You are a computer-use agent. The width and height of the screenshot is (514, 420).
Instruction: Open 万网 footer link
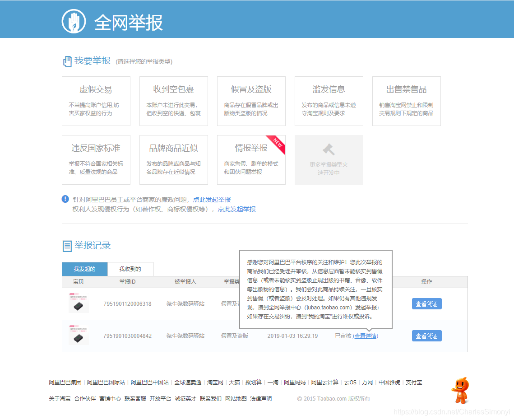[367, 383]
